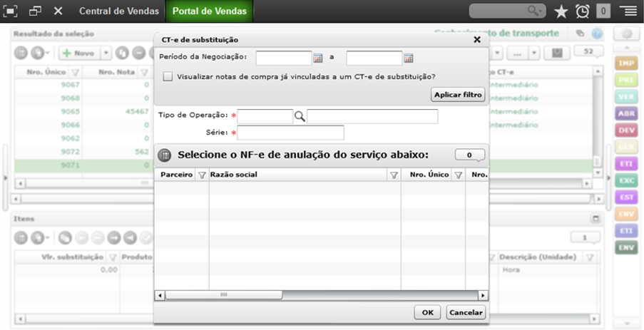Open reminders alarm clock icon in top bar
The width and height of the screenshot is (644, 330).
(583, 11)
